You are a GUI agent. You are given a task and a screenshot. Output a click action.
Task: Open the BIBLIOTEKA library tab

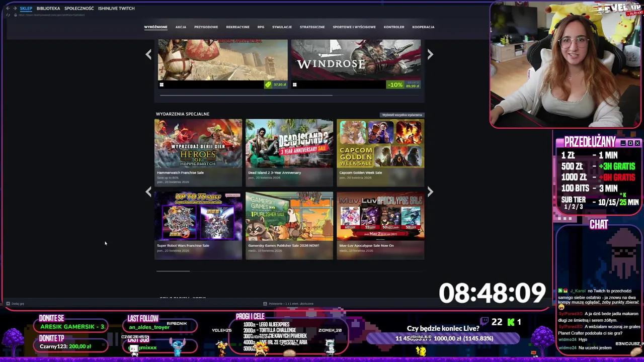48,8
